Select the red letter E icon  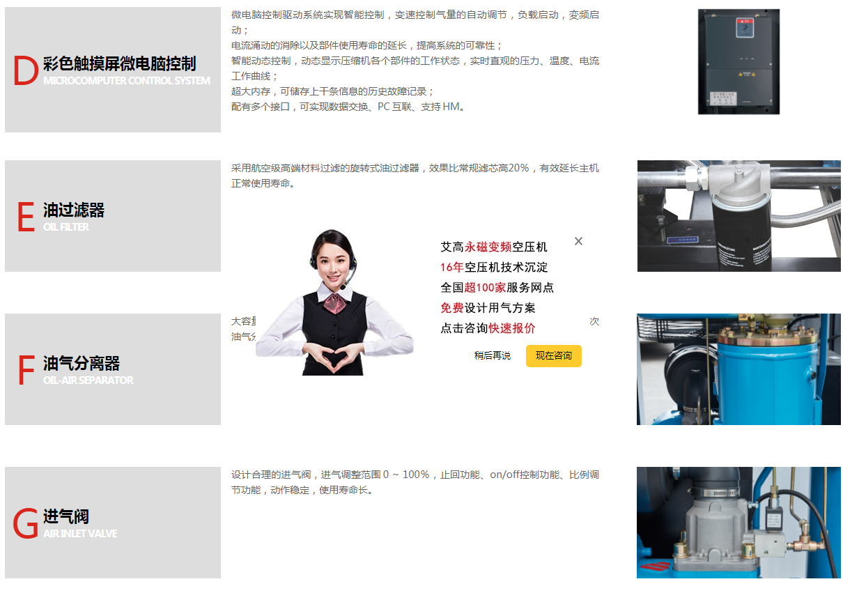point(25,217)
